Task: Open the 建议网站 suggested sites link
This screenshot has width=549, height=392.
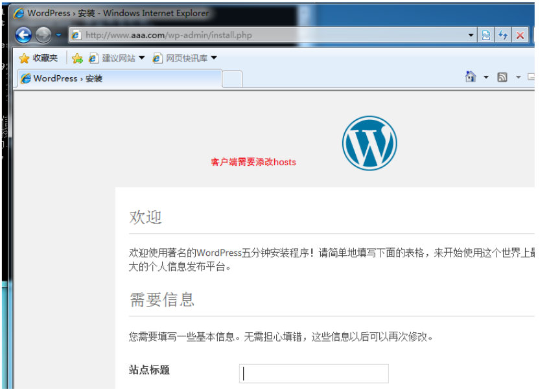Action: 112,58
